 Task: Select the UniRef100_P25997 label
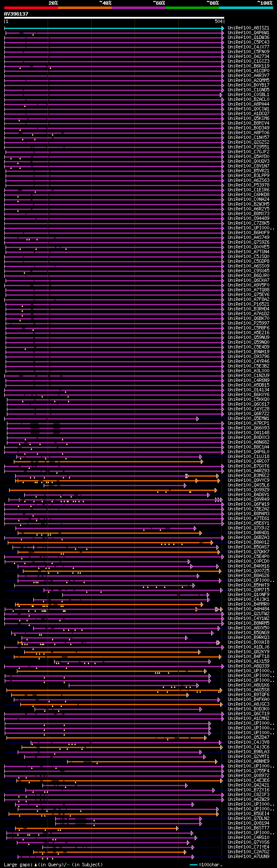click(248, 323)
